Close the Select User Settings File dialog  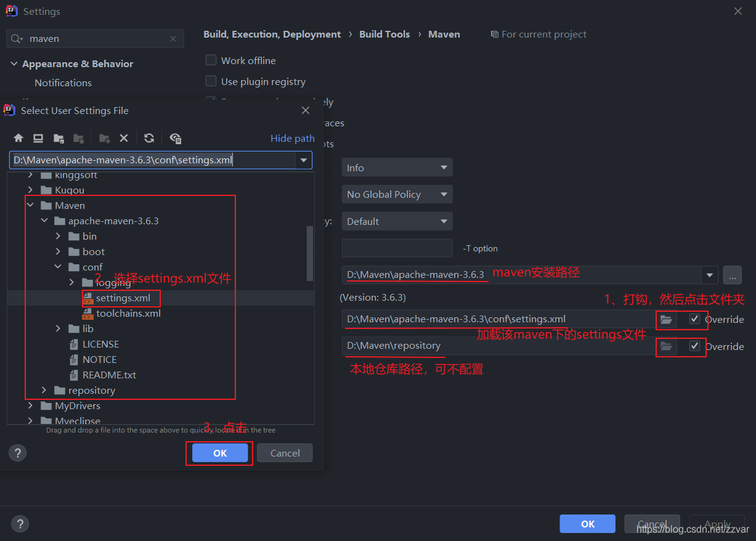305,110
